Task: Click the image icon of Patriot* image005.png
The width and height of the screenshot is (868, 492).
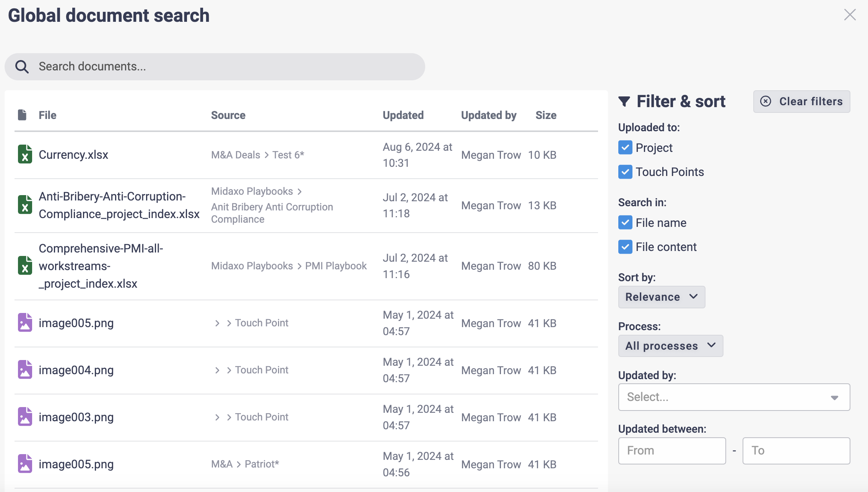Action: (x=25, y=464)
